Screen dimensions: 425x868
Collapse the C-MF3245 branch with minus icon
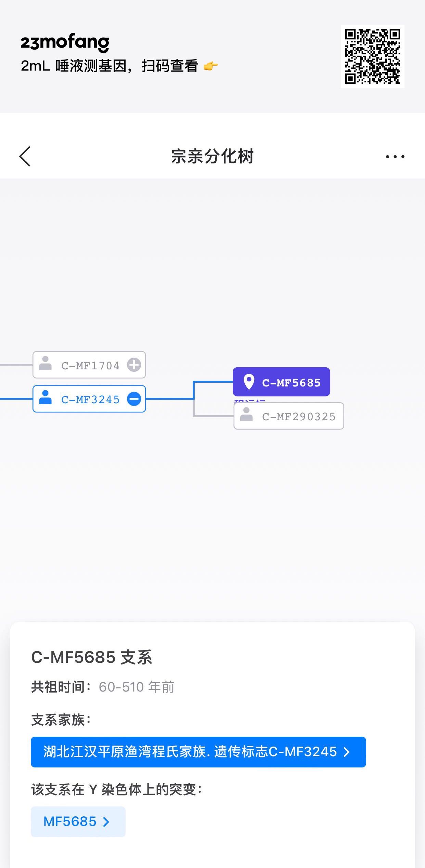[134, 399]
